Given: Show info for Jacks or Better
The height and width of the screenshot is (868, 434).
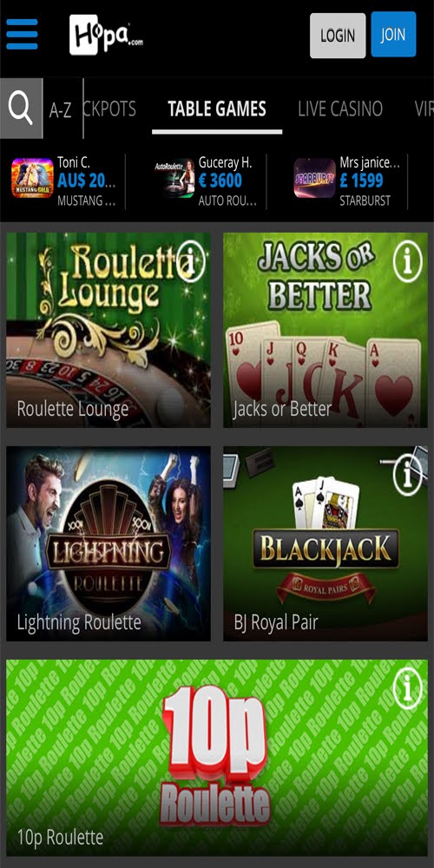Looking at the screenshot, I should 407,262.
